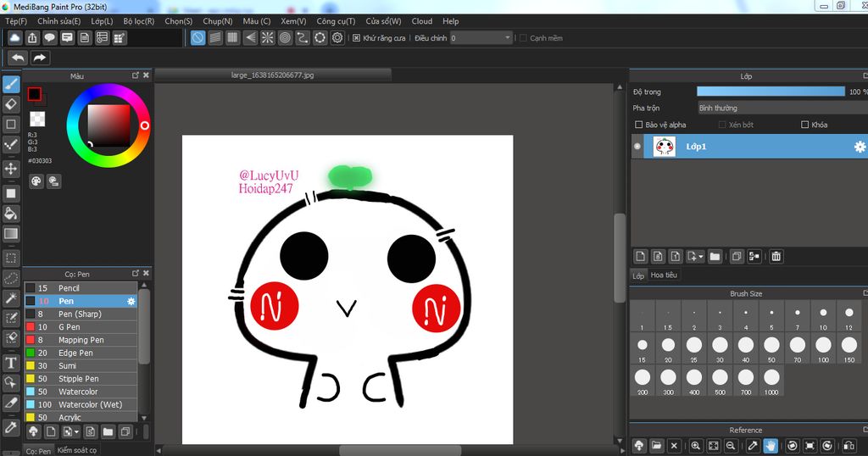Open Pha trộn blend mode dropdown
Image resolution: width=868 pixels, height=456 pixels.
782,108
